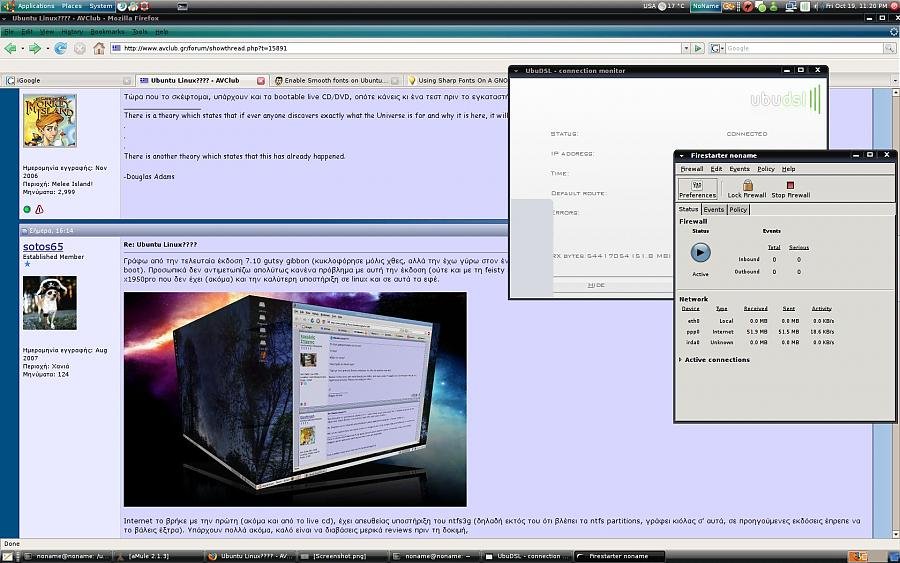The image size is (900, 563).
Task: Click the greyed-out Stop loading icon
Action: click(x=80, y=48)
